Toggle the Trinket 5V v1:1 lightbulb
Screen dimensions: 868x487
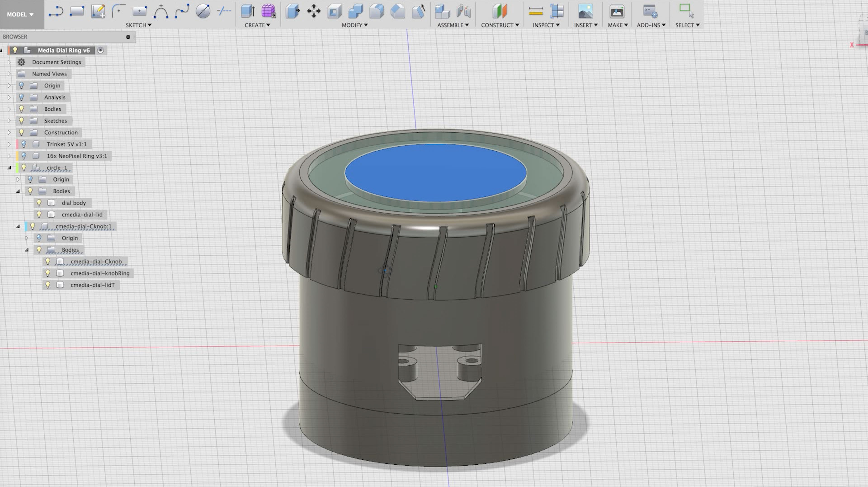[x=24, y=144]
